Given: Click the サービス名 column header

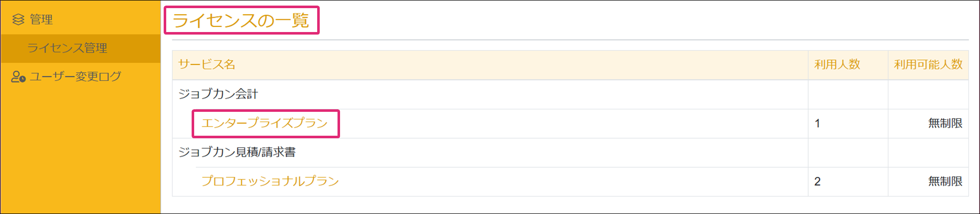Looking at the screenshot, I should point(207,65).
